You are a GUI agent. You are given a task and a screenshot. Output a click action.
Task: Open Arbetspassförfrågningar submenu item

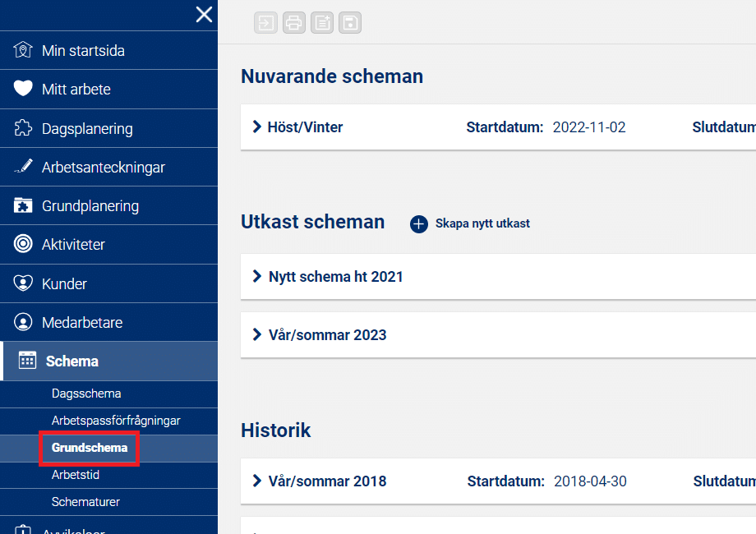coord(116,421)
